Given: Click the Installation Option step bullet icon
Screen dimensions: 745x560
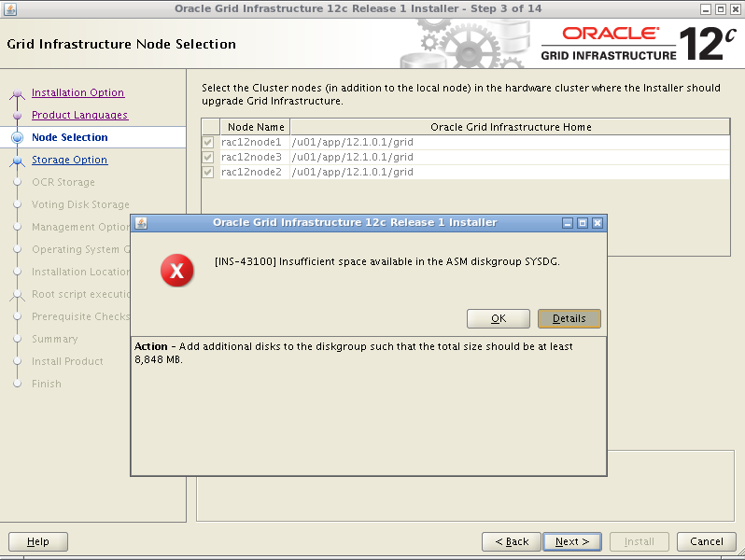Looking at the screenshot, I should [x=17, y=93].
